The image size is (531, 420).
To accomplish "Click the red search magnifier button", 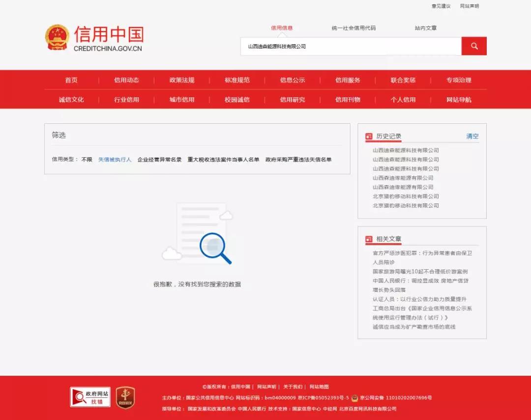I will (473, 46).
